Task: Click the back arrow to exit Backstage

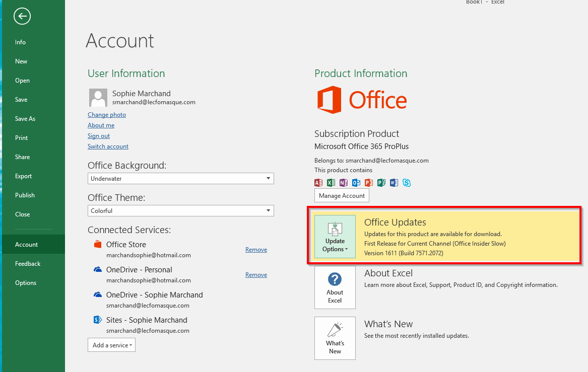Action: [22, 17]
